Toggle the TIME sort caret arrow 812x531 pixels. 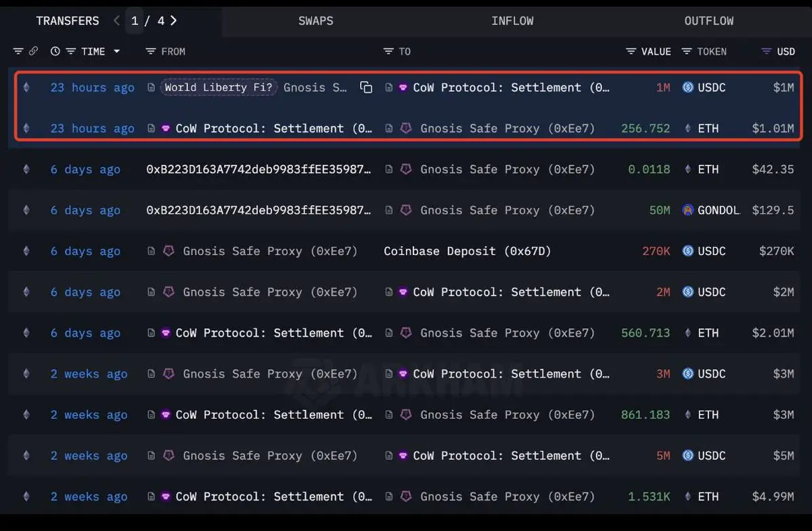[116, 51]
